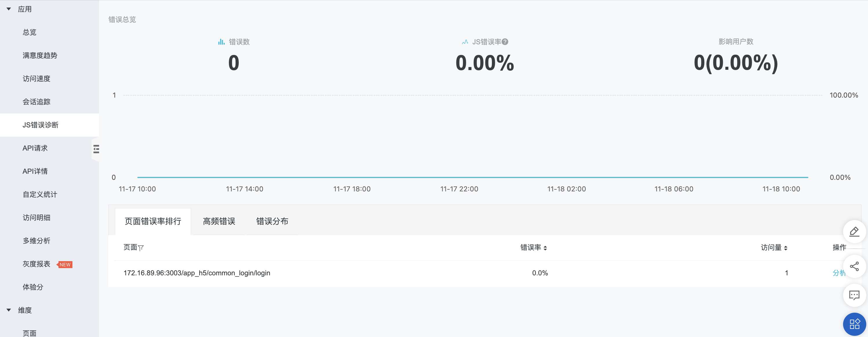Sort table by 错误率 arrows
Image resolution: width=868 pixels, height=337 pixels.
(x=545, y=248)
